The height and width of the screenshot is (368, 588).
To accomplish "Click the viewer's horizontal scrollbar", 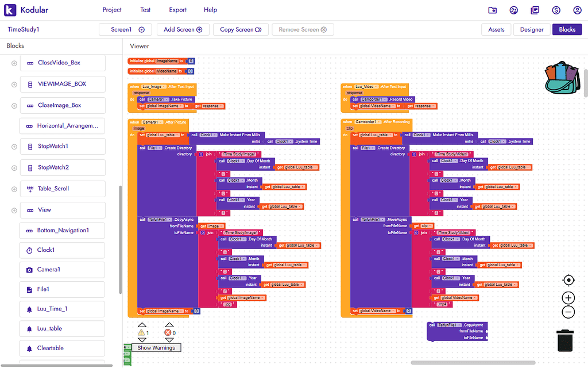I will coord(473,363).
